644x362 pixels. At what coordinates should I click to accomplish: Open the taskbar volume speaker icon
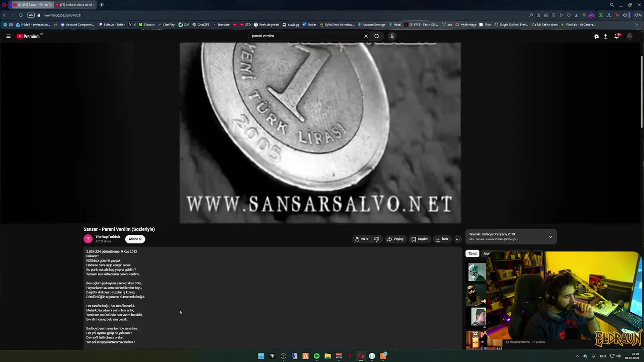click(x=618, y=356)
